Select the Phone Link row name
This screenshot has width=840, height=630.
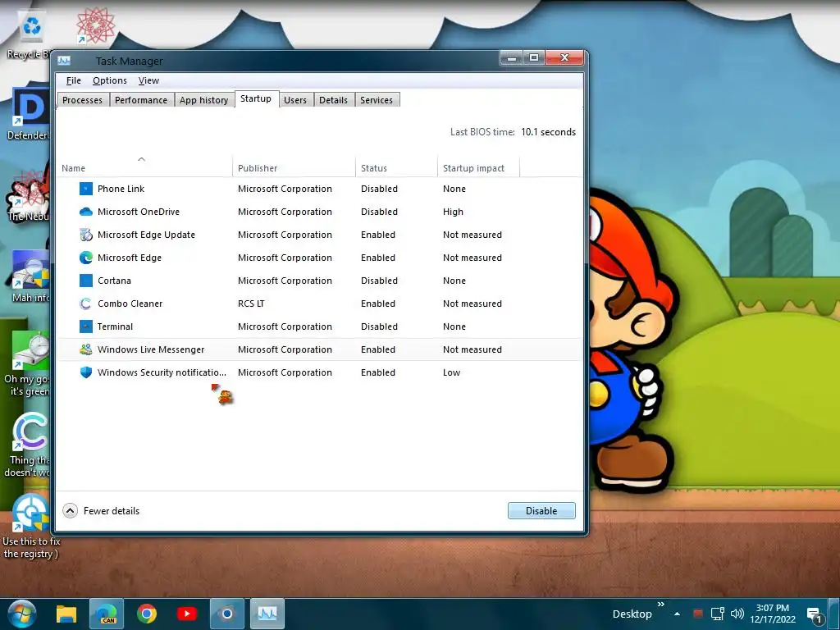(121, 189)
